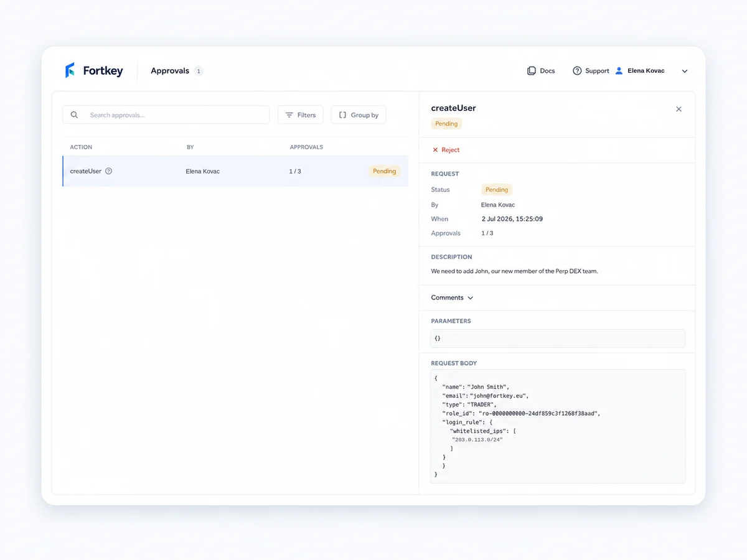Open the Support help link
Screen dimensions: 747x560
[x=591, y=71]
